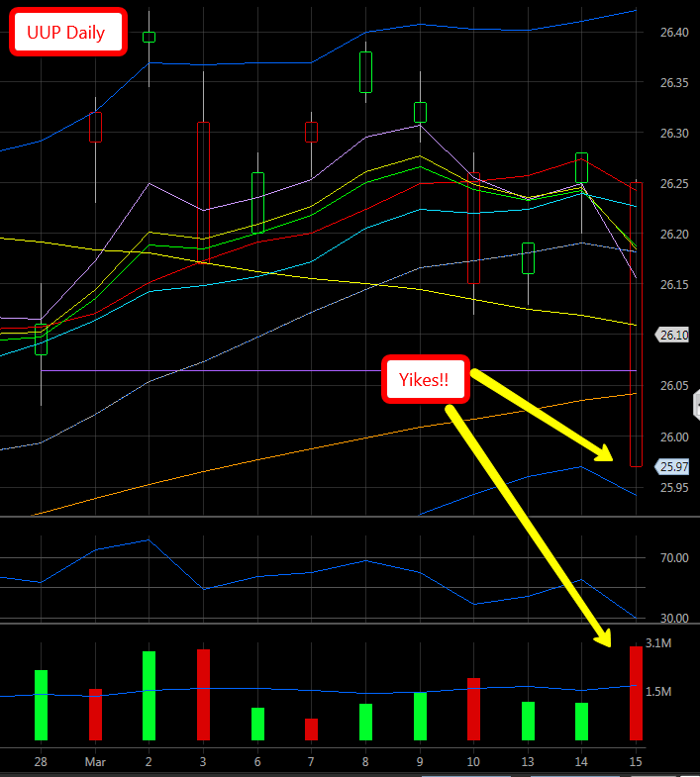Click the tall red volume bar for March 15
700x777 pixels.
click(x=636, y=693)
